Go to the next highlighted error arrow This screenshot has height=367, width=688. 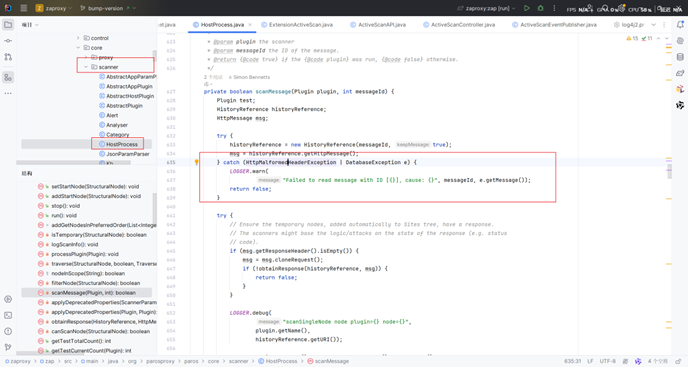click(666, 39)
